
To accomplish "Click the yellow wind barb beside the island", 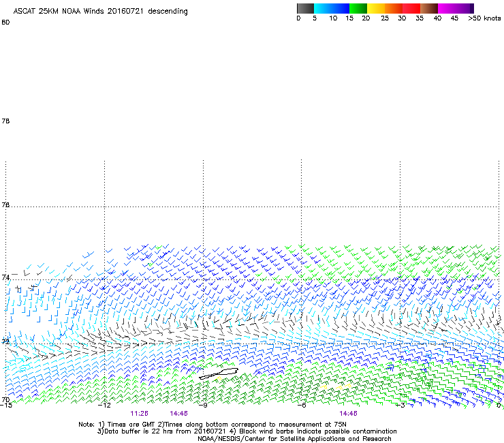I will coord(219,379).
